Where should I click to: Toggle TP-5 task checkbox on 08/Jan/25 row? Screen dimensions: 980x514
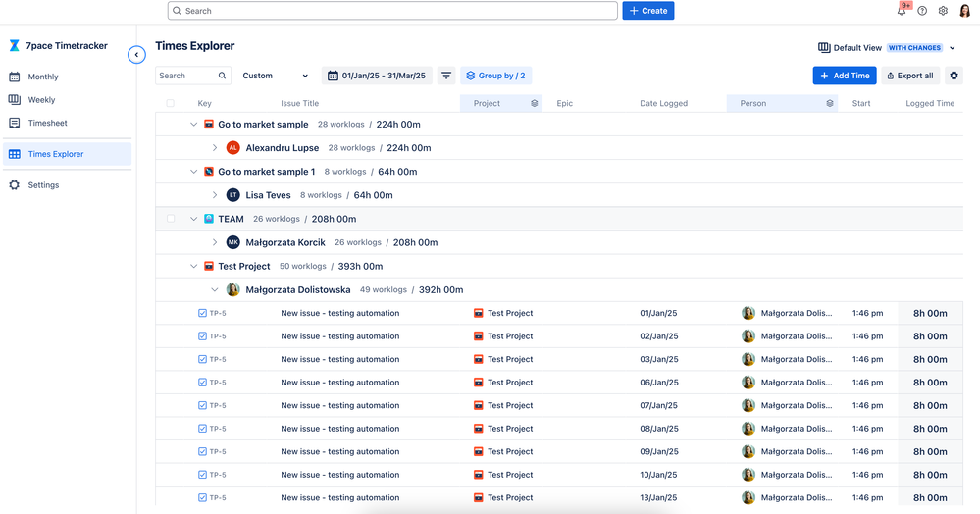tap(202, 429)
